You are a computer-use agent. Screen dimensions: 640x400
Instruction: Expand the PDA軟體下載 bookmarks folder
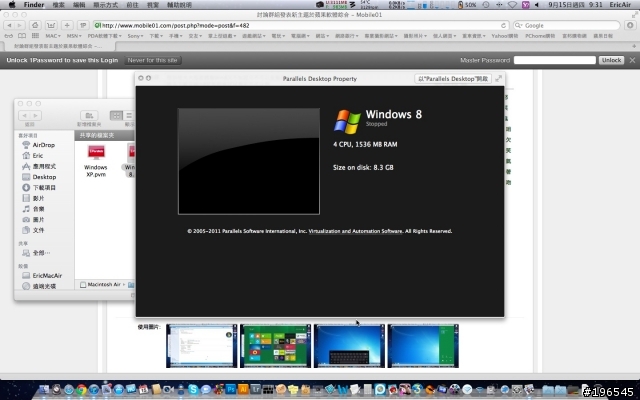coord(105,36)
